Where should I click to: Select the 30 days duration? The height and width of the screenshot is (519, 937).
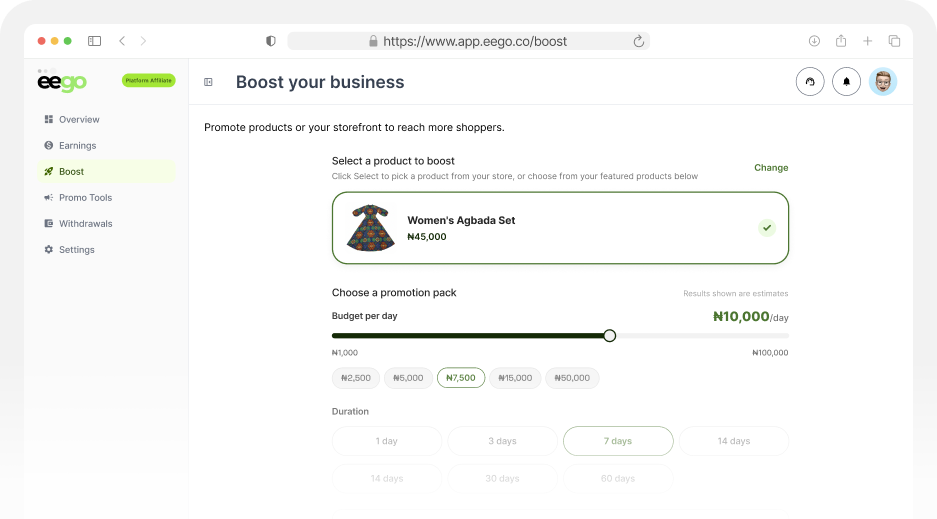[503, 478]
